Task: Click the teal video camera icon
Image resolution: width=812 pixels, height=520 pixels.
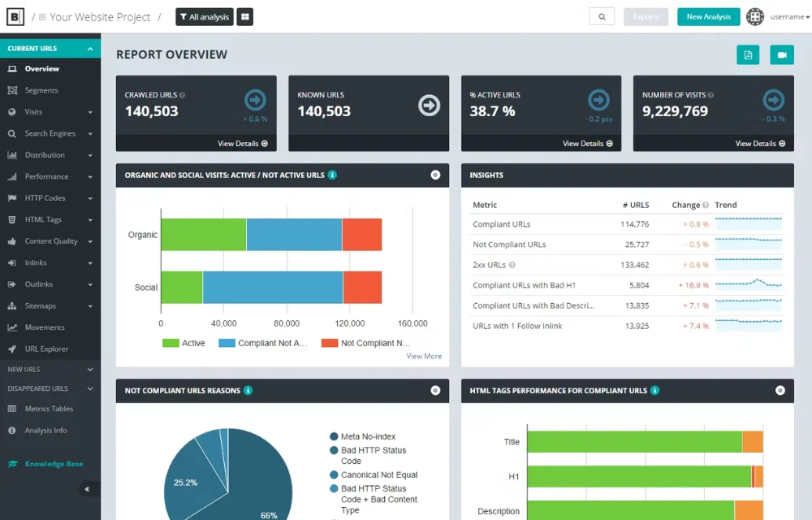Action: (781, 54)
